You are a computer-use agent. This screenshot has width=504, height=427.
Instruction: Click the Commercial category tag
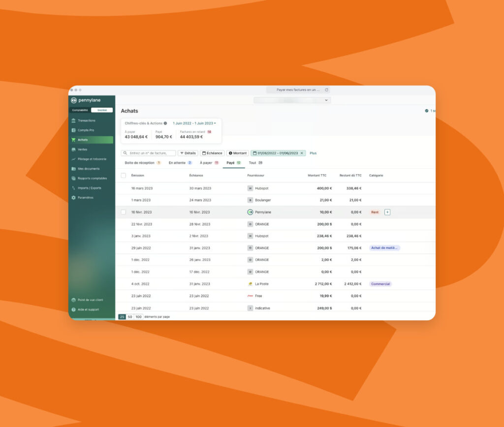(x=380, y=284)
